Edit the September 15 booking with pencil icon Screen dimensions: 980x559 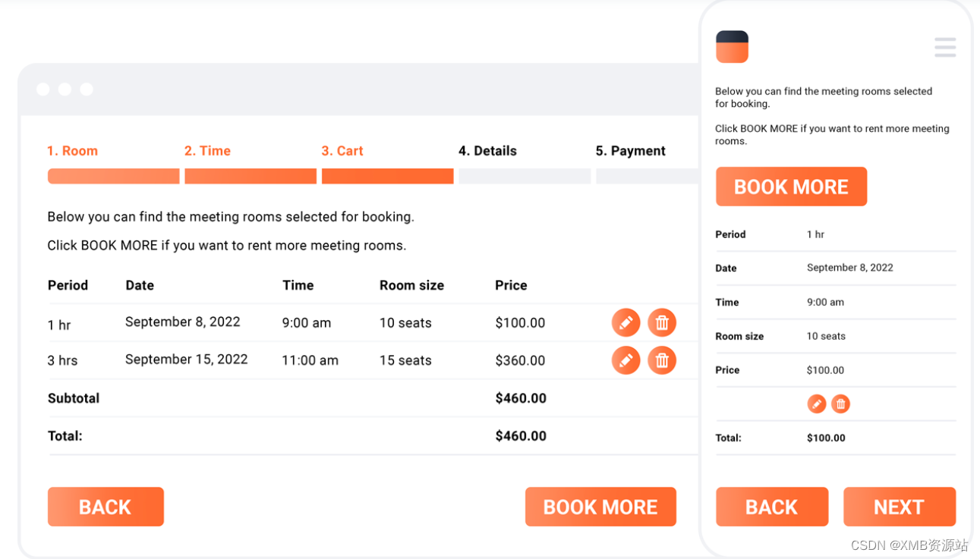point(625,360)
